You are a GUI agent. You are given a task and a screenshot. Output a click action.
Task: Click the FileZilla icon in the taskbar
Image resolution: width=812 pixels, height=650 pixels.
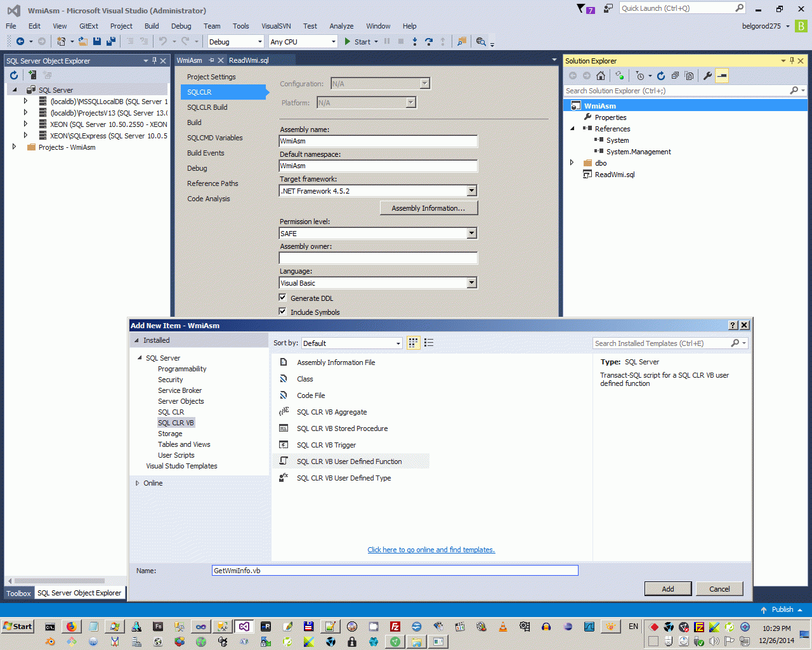pyautogui.click(x=395, y=627)
